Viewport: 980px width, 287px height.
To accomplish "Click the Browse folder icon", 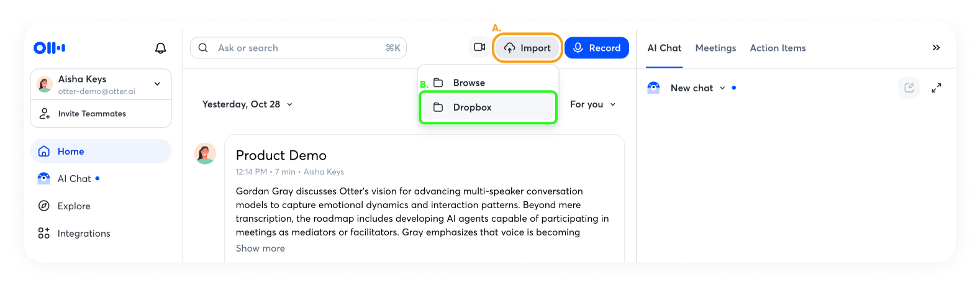I will pyautogui.click(x=438, y=83).
